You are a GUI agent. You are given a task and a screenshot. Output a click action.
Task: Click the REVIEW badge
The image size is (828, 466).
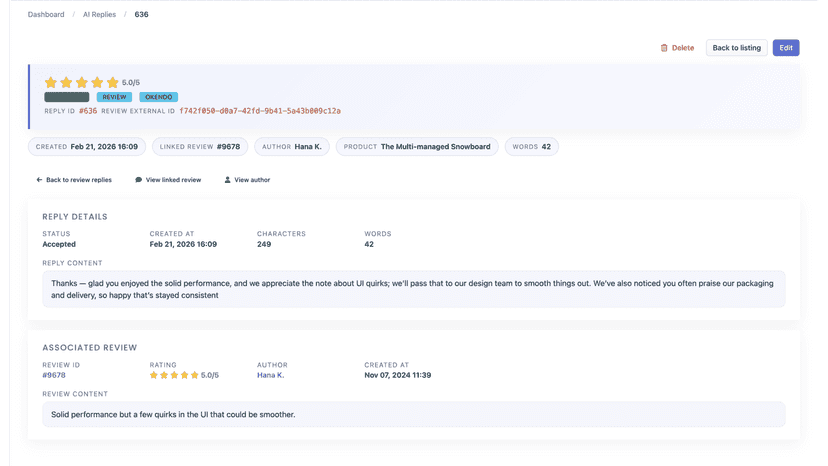coord(114,97)
